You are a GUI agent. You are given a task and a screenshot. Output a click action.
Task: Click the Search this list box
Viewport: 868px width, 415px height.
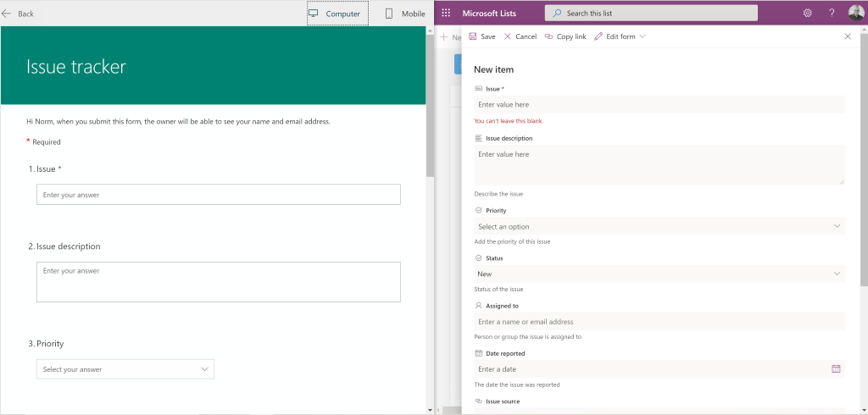click(651, 14)
